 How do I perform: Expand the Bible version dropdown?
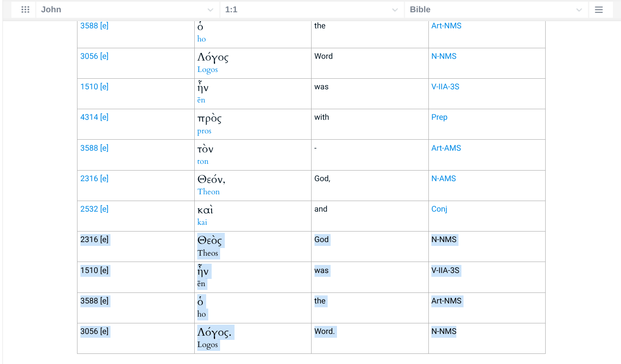click(579, 10)
